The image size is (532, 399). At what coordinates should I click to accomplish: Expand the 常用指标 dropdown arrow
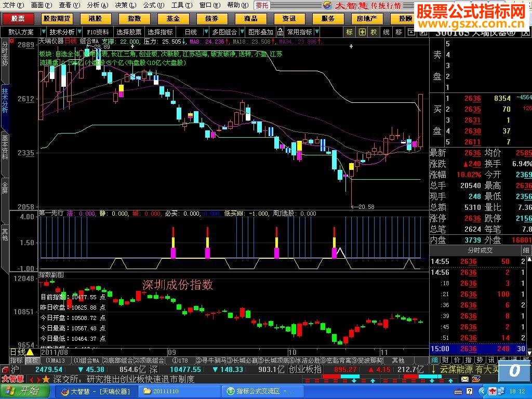317,32
